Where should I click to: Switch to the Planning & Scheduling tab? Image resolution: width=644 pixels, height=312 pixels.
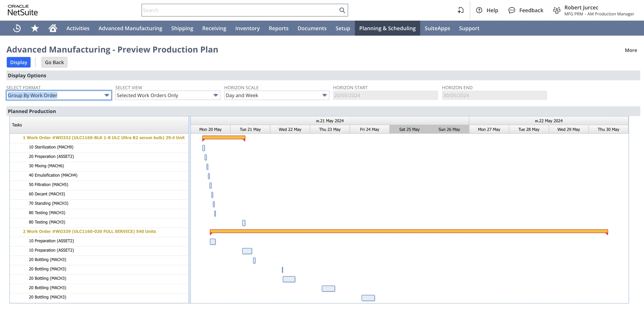[x=387, y=28]
